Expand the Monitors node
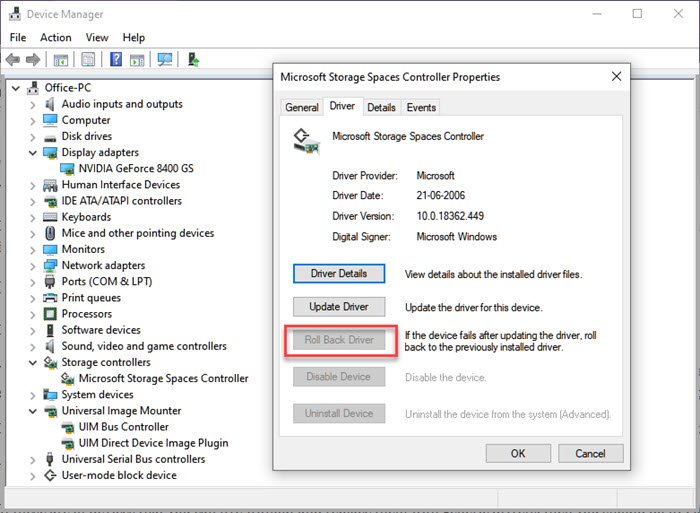Screen dimensions: 700x513 tap(33, 250)
